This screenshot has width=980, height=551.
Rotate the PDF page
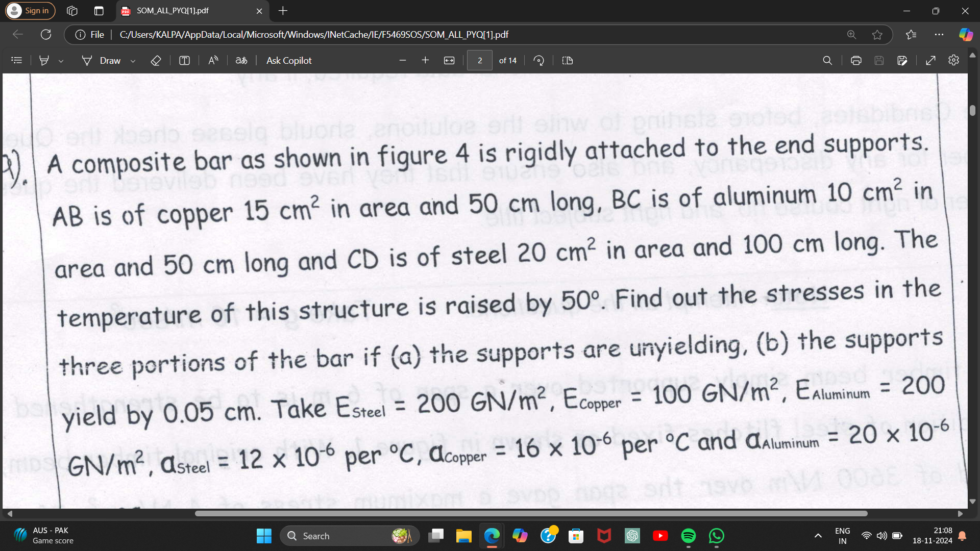[x=538, y=60]
